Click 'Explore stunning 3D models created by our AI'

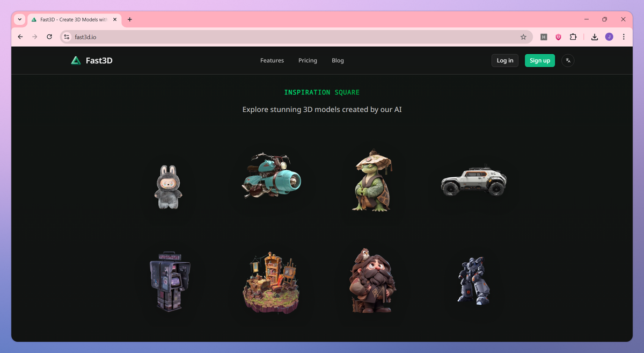click(322, 110)
